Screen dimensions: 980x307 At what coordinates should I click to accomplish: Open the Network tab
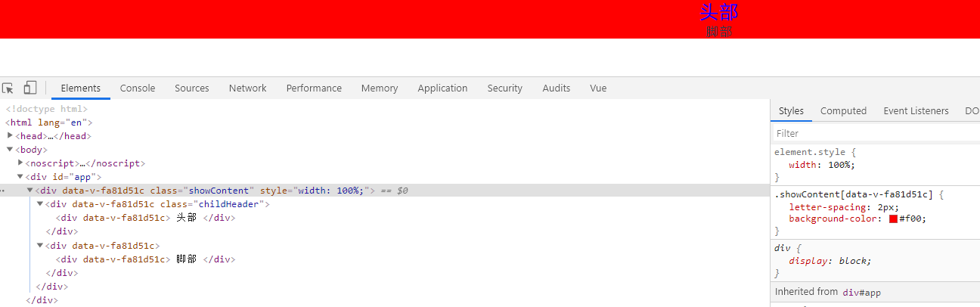click(x=248, y=88)
